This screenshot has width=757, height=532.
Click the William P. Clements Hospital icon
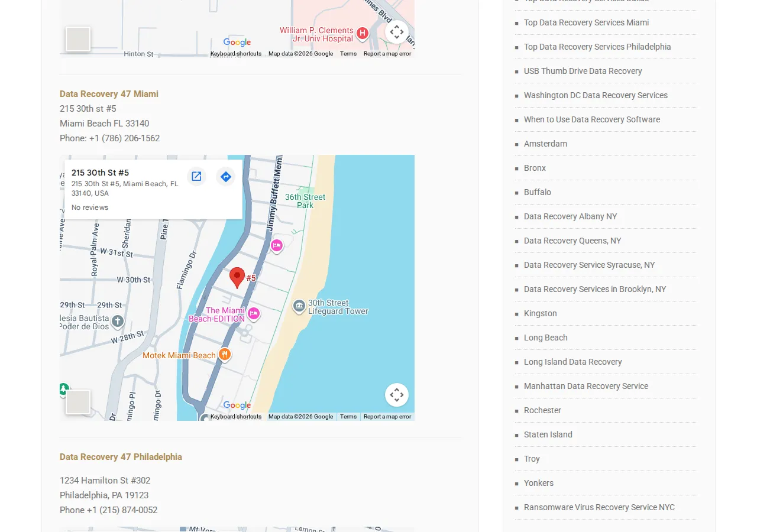362,34
